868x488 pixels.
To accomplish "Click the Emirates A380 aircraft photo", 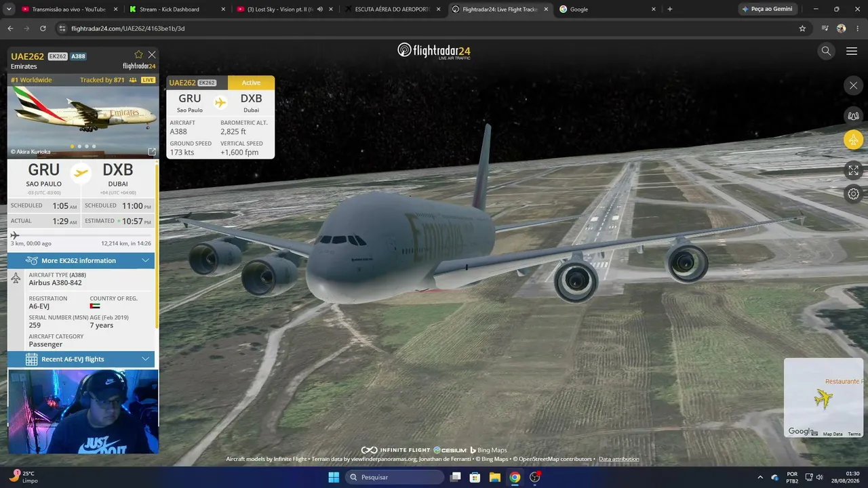I will coord(83,121).
